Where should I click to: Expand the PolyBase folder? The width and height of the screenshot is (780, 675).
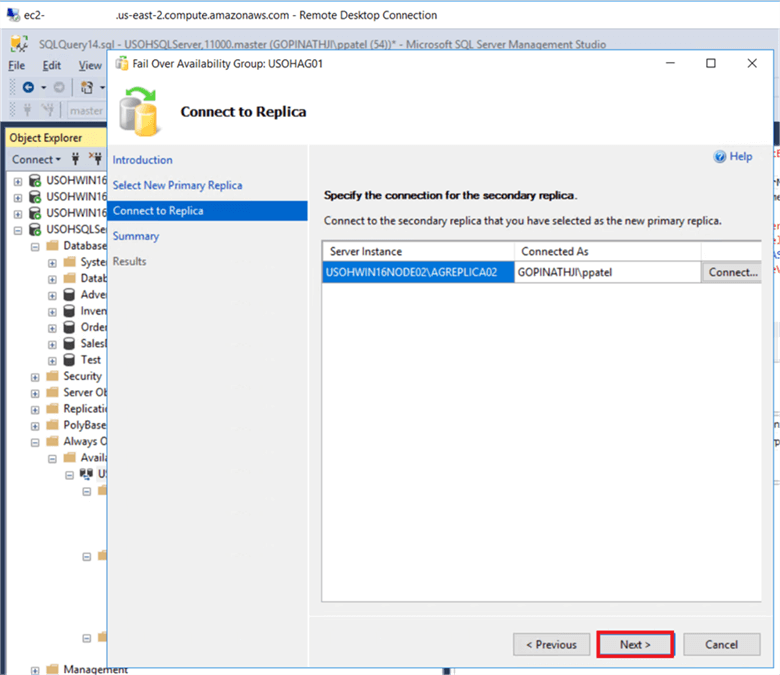(x=35, y=426)
